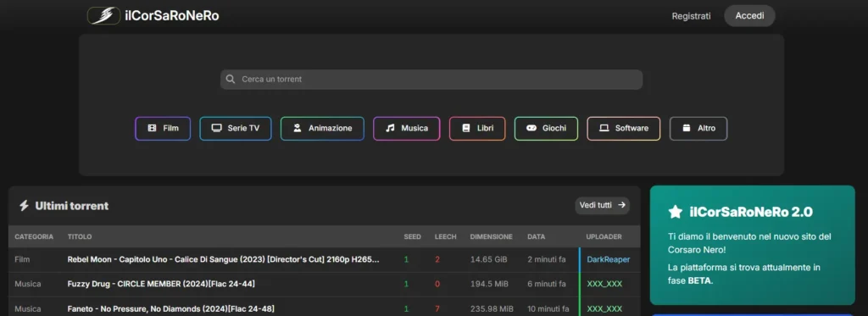Click the Ultimi torrent heading
The width and height of the screenshot is (868, 316).
[72, 206]
